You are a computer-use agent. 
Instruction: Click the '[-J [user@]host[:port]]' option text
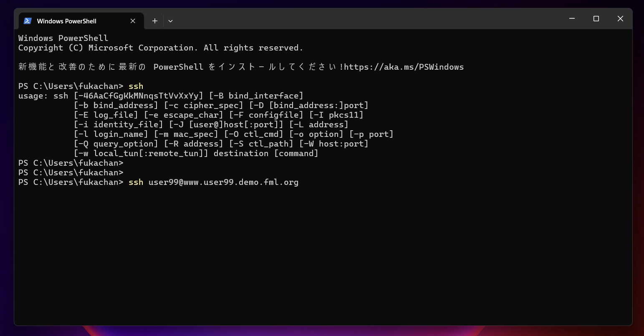pyautogui.click(x=226, y=124)
